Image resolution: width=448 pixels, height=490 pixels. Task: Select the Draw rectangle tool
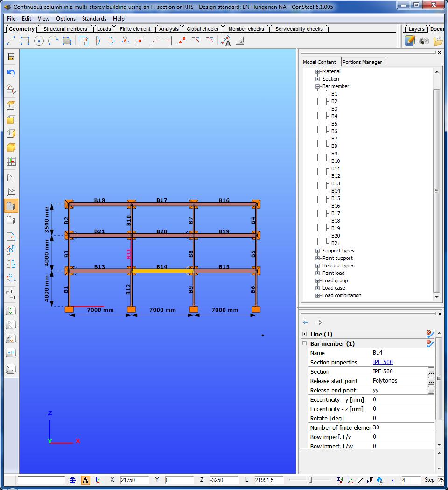point(25,41)
